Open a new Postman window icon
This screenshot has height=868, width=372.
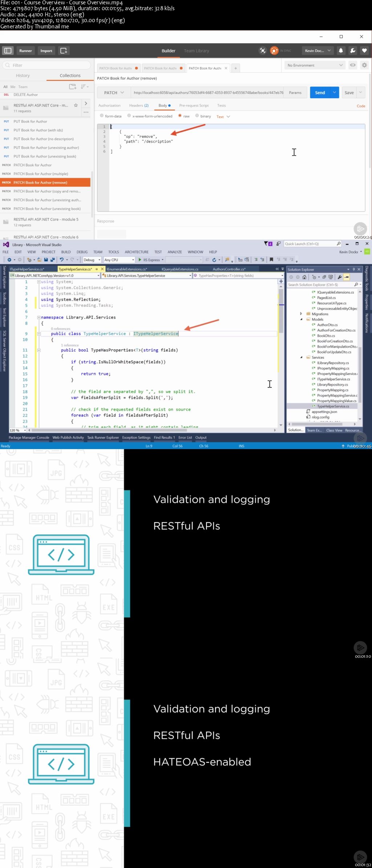[64, 51]
